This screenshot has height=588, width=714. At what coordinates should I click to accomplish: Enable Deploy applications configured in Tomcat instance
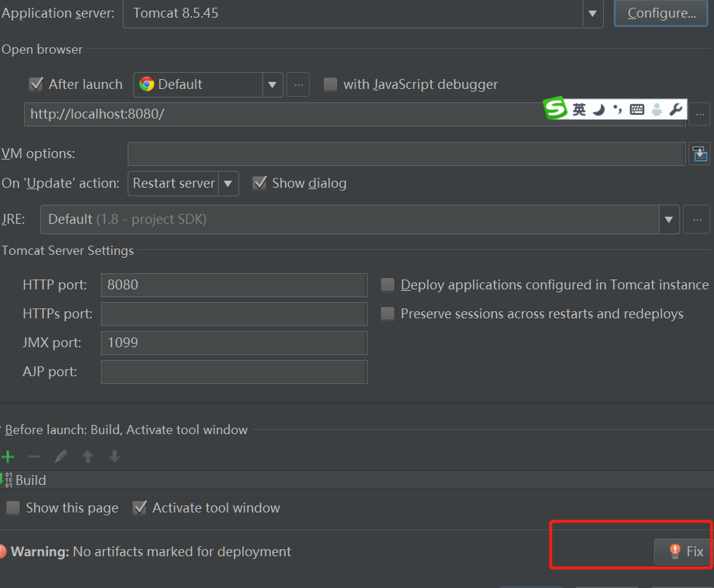tap(387, 284)
